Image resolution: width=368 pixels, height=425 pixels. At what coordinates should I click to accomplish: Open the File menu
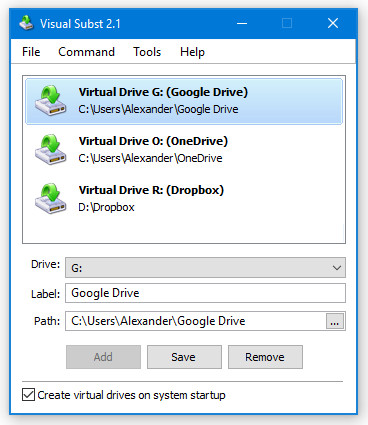(31, 52)
